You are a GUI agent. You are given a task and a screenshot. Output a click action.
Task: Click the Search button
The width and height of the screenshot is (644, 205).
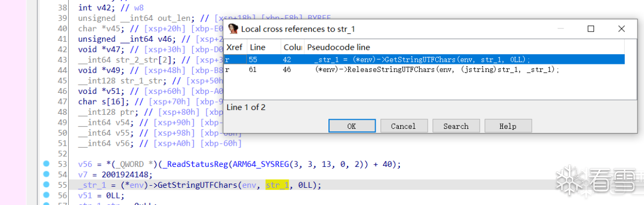tap(456, 126)
